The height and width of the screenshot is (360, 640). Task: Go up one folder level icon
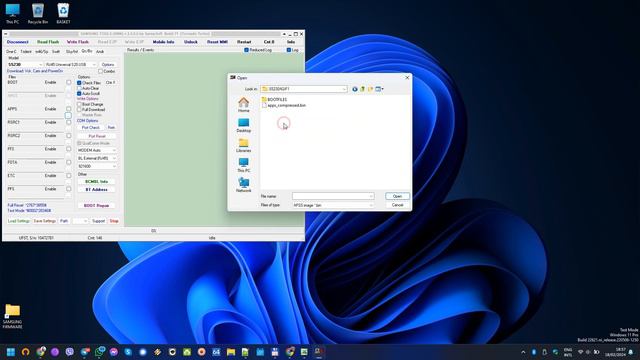362,89
